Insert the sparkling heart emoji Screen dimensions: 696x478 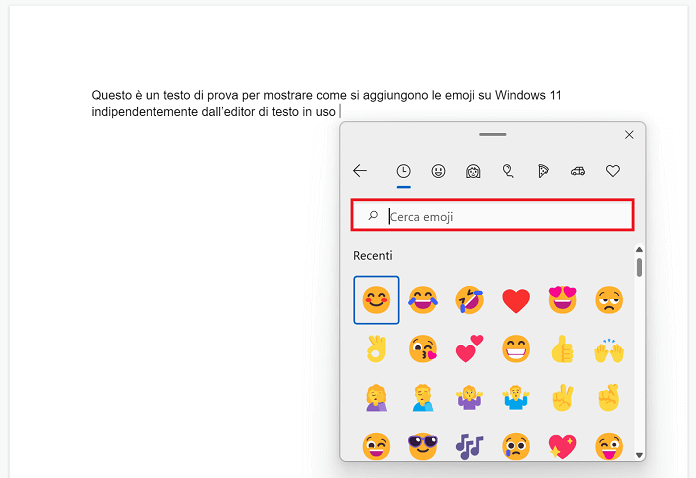pyautogui.click(x=562, y=446)
